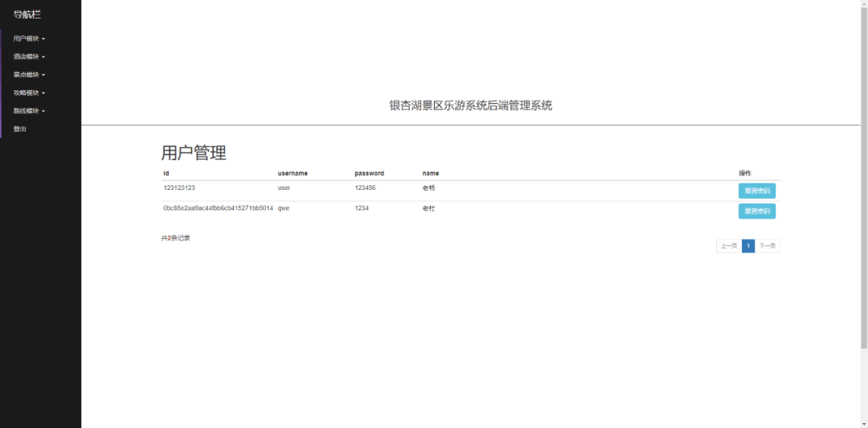Select the username cell qwe
This screenshot has width=868, height=428.
284,208
